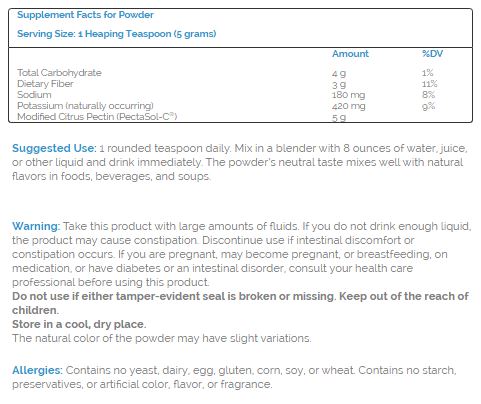Click the "Sodium" row label
Screen dimensions: 481x404
(34, 95)
